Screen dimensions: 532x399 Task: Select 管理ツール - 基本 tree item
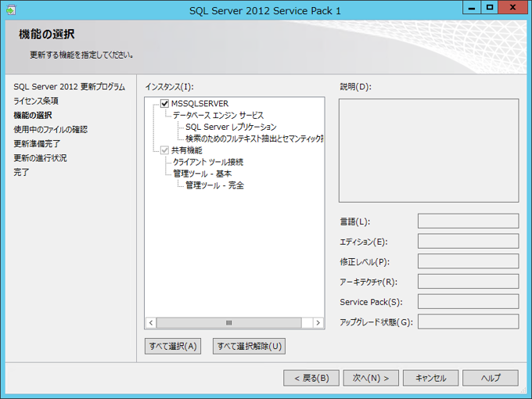point(202,174)
